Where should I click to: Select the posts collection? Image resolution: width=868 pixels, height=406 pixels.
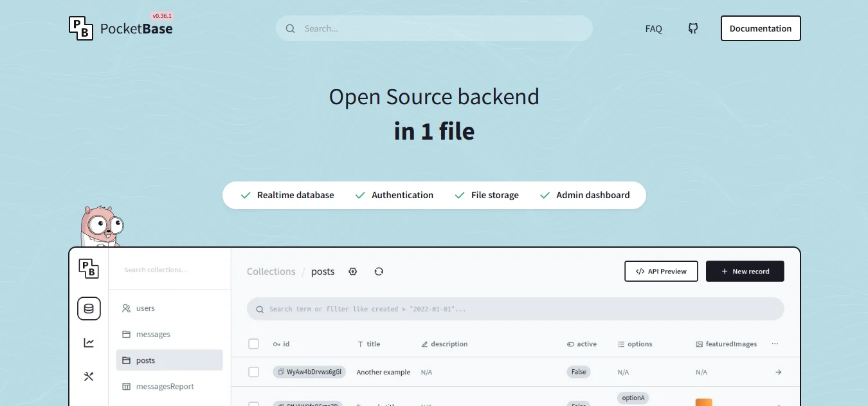(170, 360)
